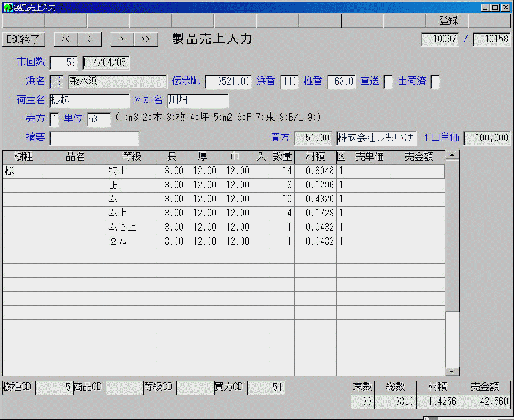Image resolution: width=514 pixels, height=420 pixels.
Task: Click the volume cell 0.6048
Action: (x=315, y=171)
